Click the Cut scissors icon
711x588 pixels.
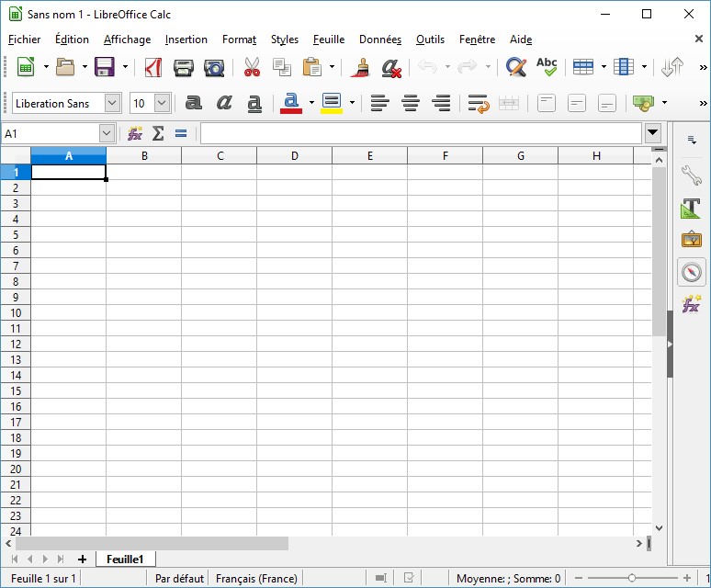coord(252,67)
